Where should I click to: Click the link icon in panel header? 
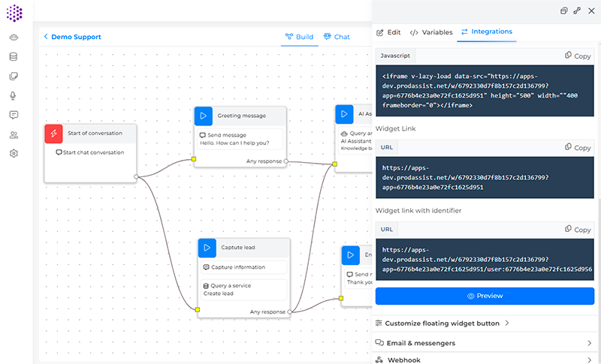577,11
